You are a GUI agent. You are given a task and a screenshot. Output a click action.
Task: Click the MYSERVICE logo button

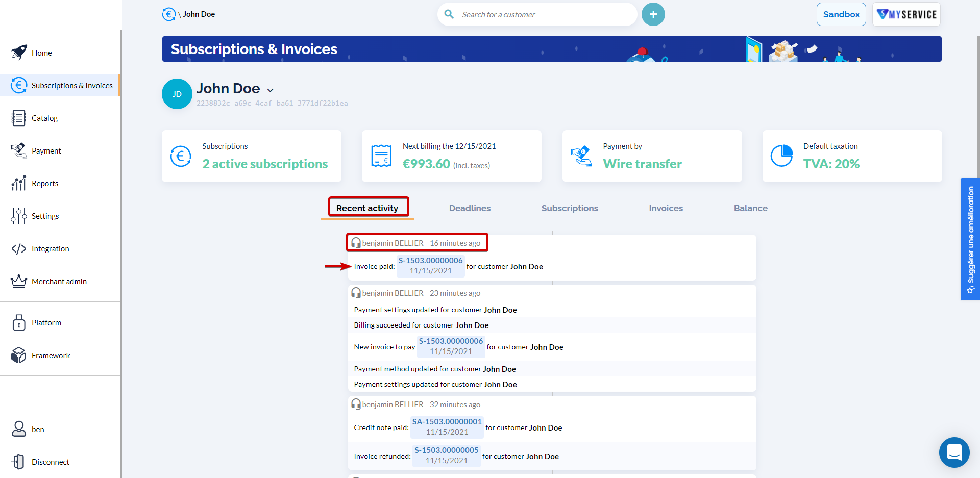click(x=906, y=14)
